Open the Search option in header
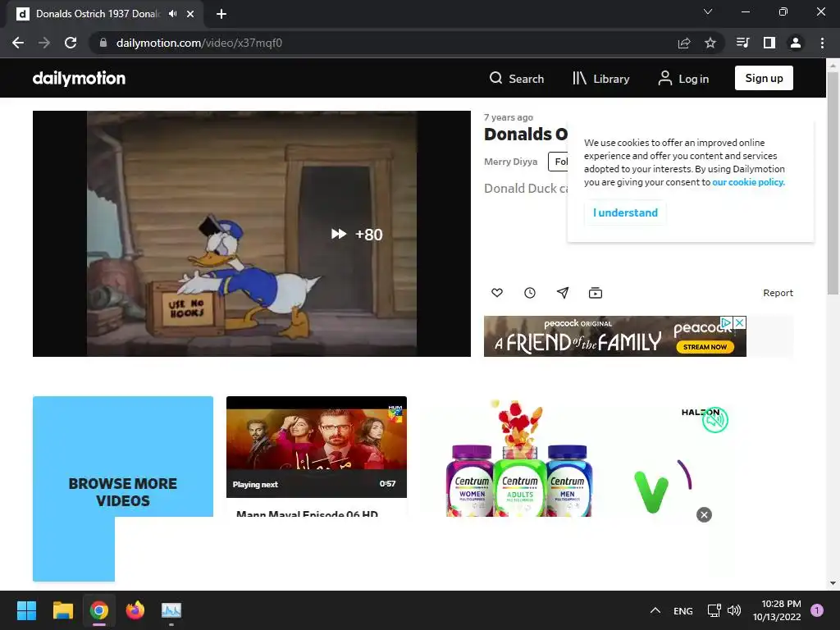 pyautogui.click(x=517, y=78)
